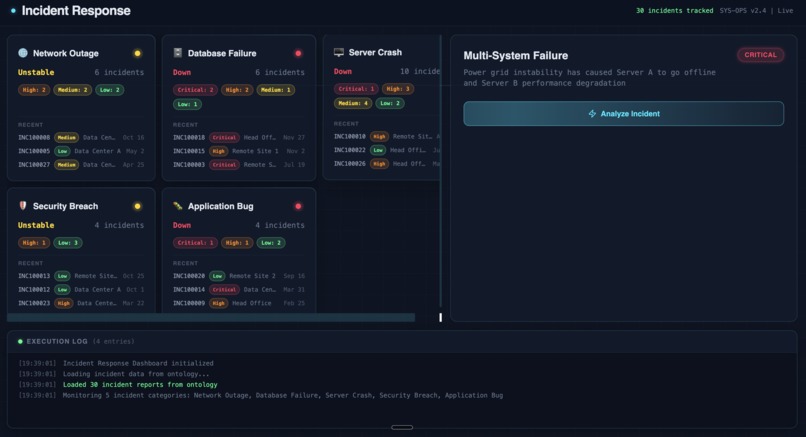Click the Server Crash monitor icon
This screenshot has height=437, width=806.
339,52
